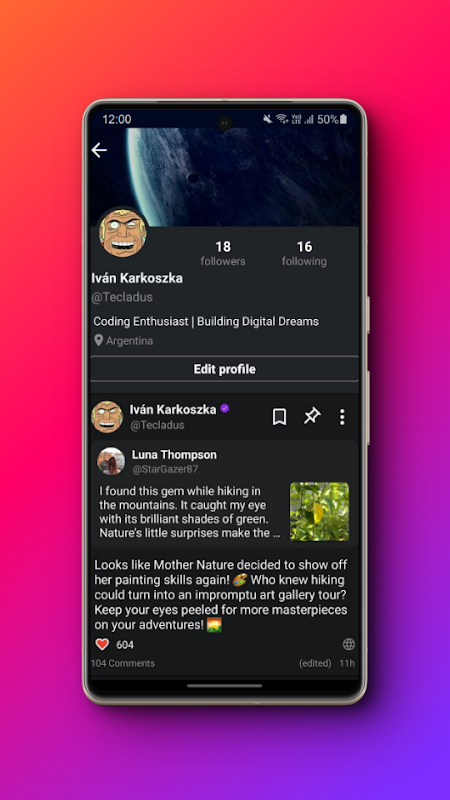The height and width of the screenshot is (800, 450).
Task: Open the three-dot post options menu
Action: (342, 417)
